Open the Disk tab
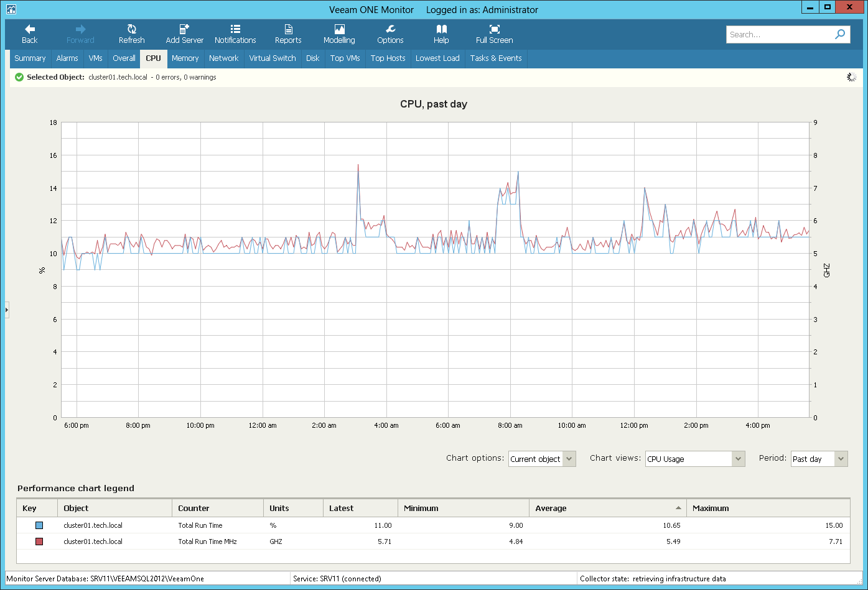This screenshot has height=590, width=868. 313,58
